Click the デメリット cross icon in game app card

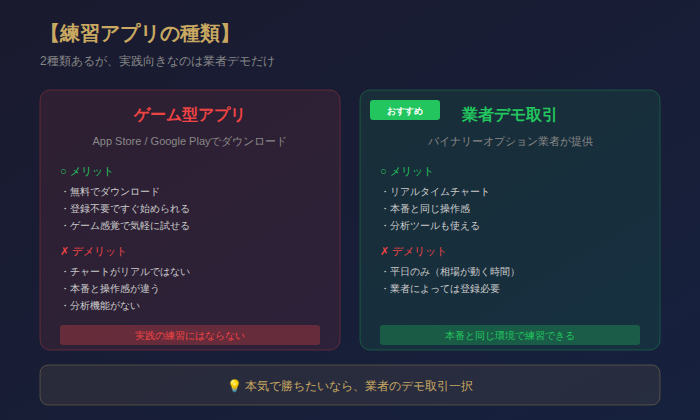(x=64, y=251)
